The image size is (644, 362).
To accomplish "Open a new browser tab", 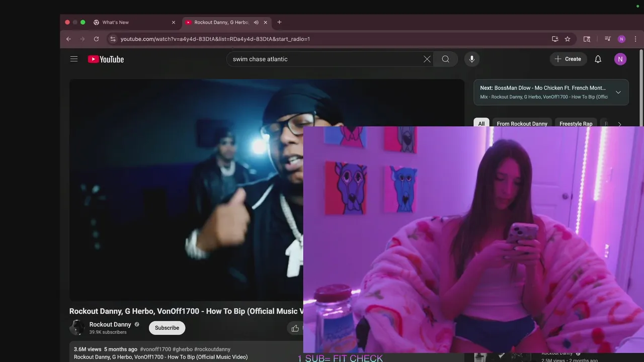I will point(279,22).
